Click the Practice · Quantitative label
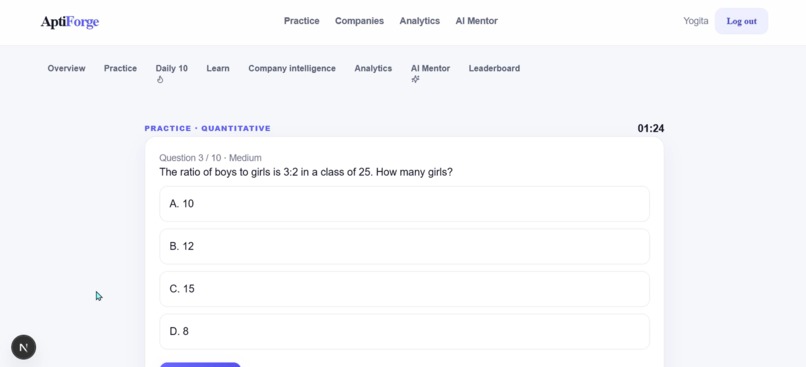The width and height of the screenshot is (806, 367). 208,129
